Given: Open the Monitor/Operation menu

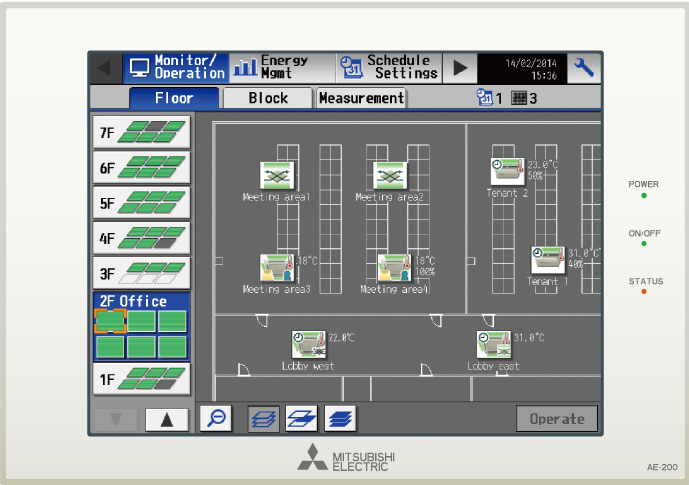Looking at the screenshot, I should [176, 68].
